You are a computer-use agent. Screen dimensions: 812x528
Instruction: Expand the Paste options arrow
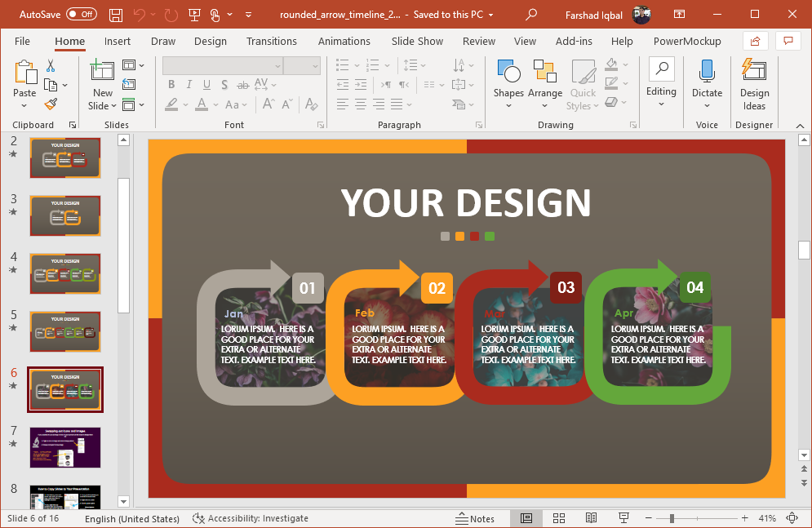(x=24, y=105)
